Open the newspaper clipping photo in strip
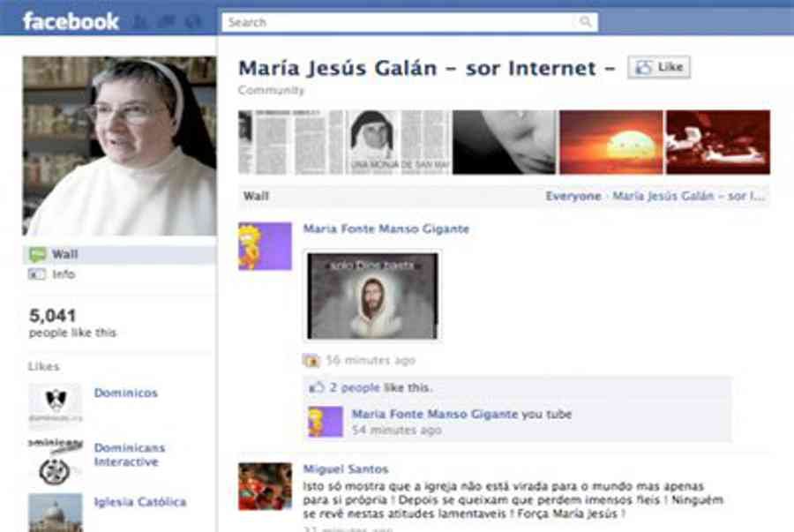 coord(290,142)
